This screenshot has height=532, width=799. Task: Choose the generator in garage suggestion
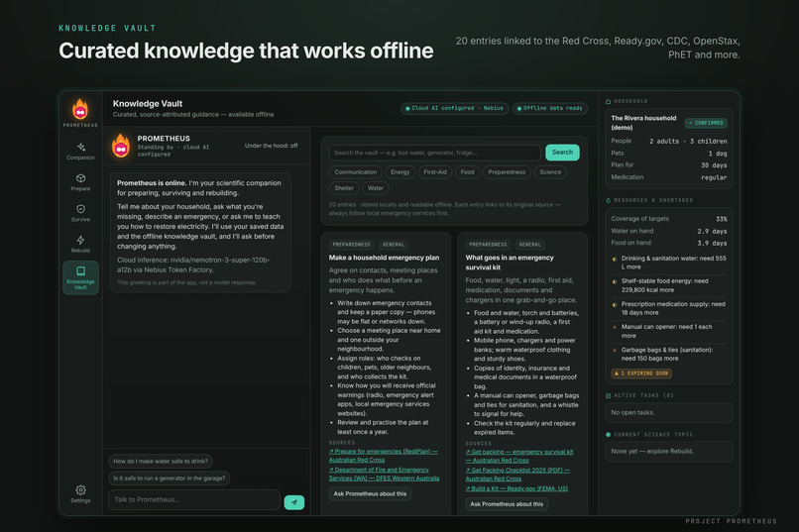[x=170, y=479]
